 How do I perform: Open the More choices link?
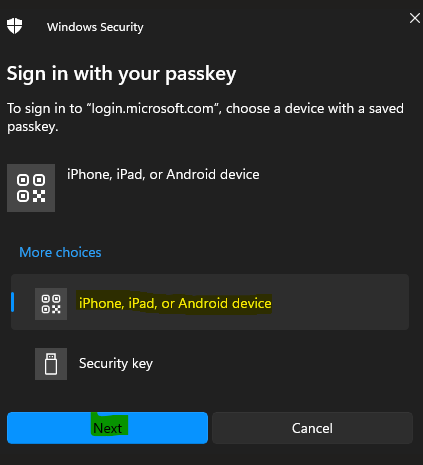[60, 252]
